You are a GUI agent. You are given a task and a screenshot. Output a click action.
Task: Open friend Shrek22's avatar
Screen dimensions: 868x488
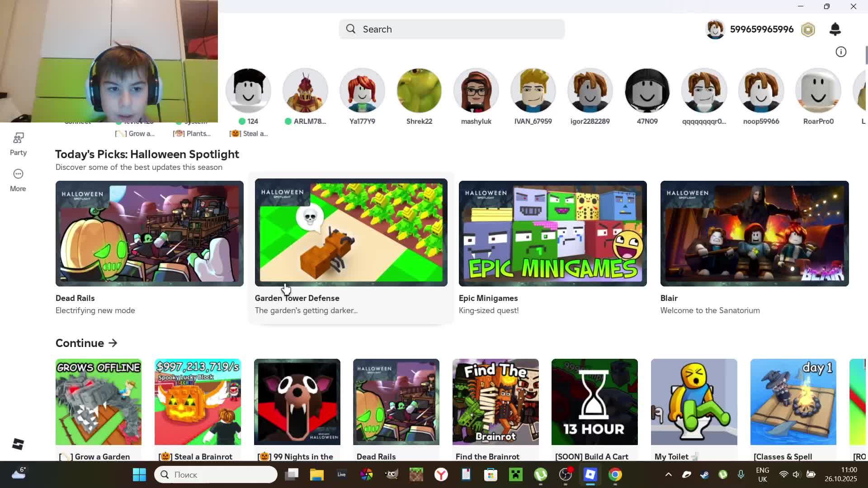point(419,91)
